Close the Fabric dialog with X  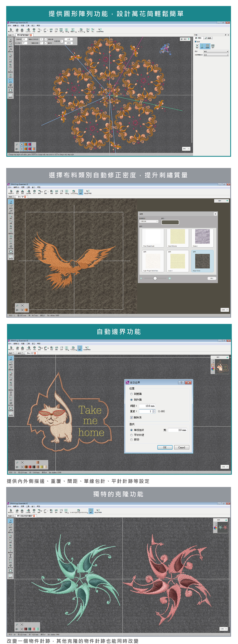pos(216,214)
